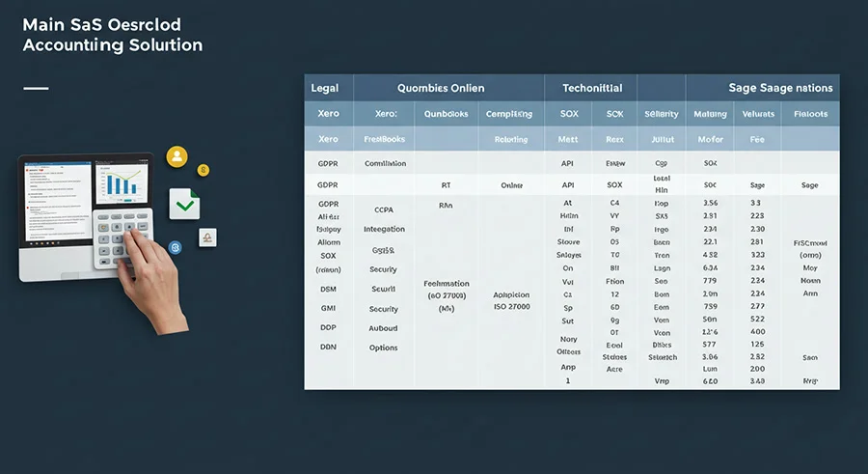The image size is (868, 474).
Task: Click the "Lotal Hln" cell
Action: [x=662, y=184]
